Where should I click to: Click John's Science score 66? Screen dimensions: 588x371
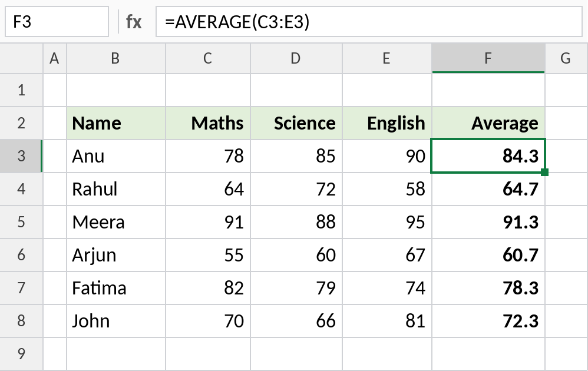coord(296,321)
